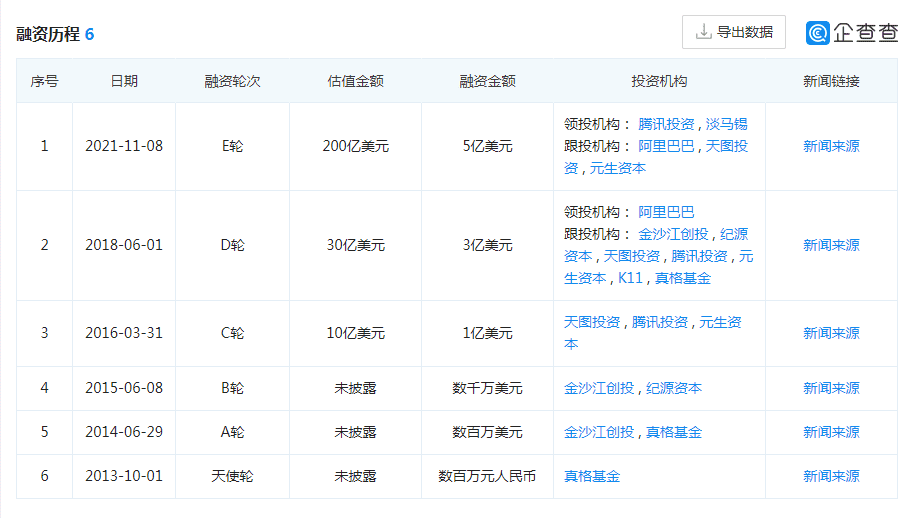
Task: Open 天图投资 link in C轮 row
Action: point(592,322)
